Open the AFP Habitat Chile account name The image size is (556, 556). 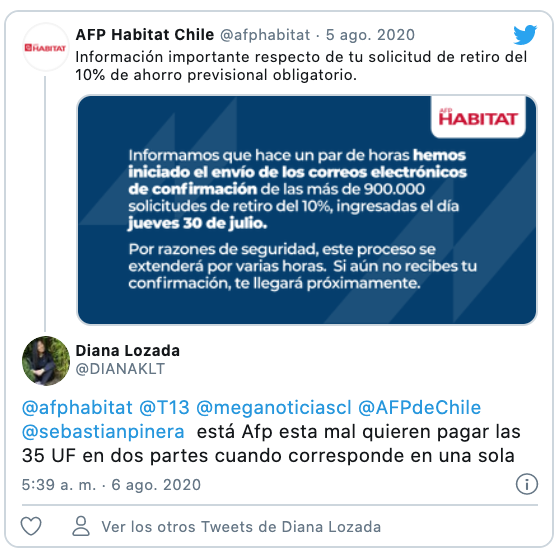click(x=145, y=35)
